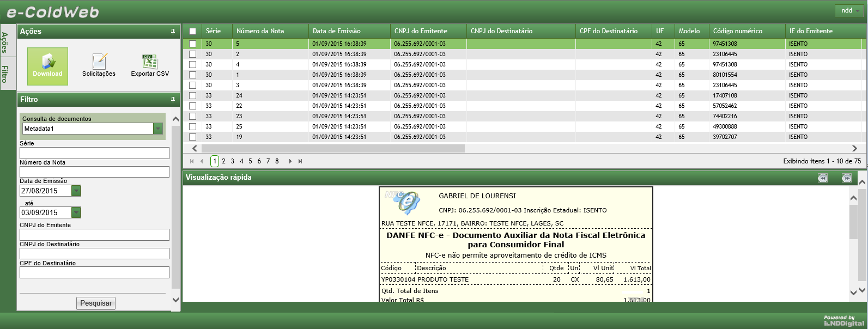Viewport: 868px width, 329px height.
Task: Click the Download icon in Ações
Action: tap(47, 66)
